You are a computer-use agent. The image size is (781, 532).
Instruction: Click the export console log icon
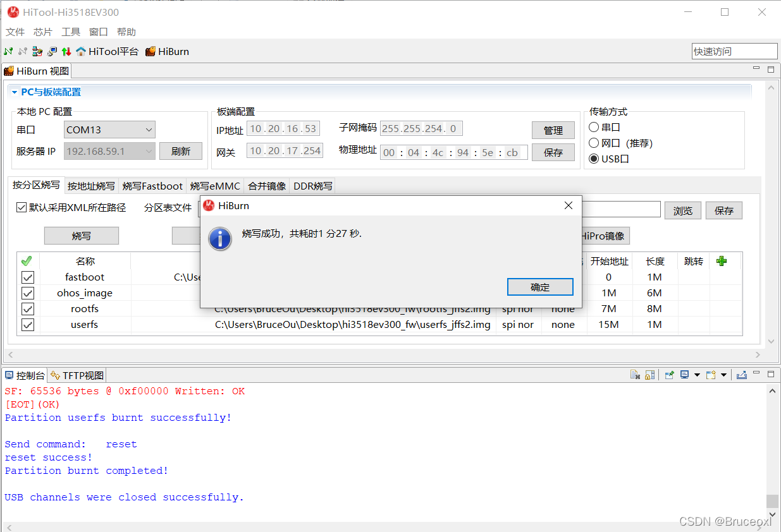(x=742, y=375)
